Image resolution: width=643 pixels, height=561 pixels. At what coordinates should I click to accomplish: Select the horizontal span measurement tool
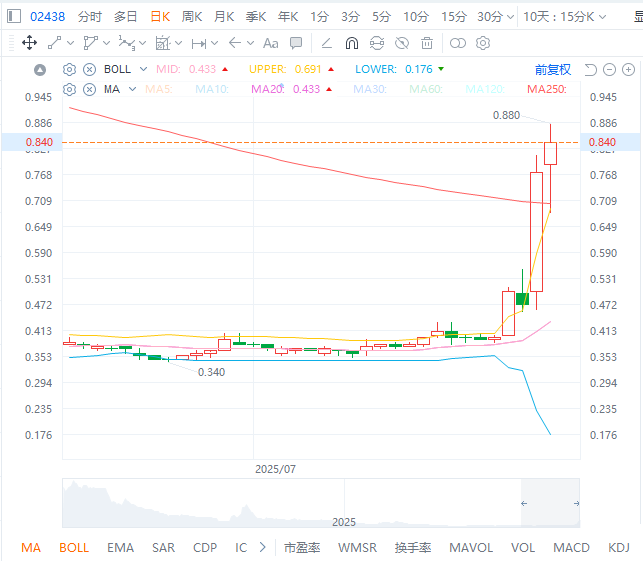pyautogui.click(x=199, y=43)
